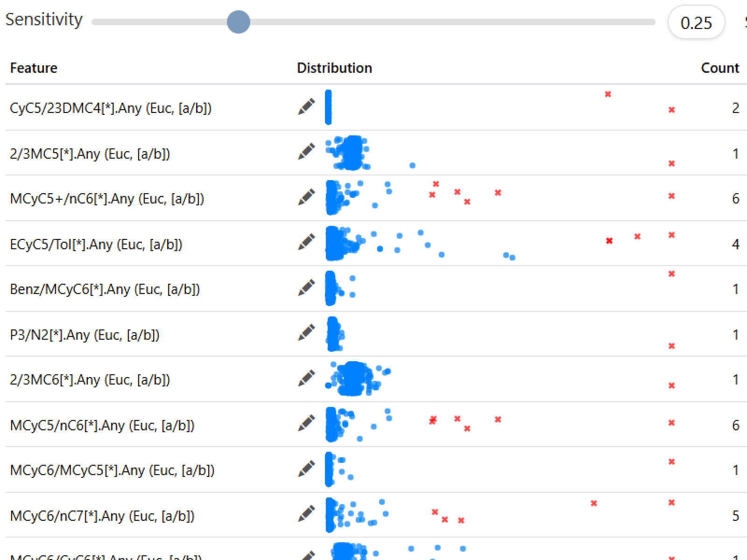
Task: Click the MCyC6/nC7[*].Any feature label
Action: (102, 516)
